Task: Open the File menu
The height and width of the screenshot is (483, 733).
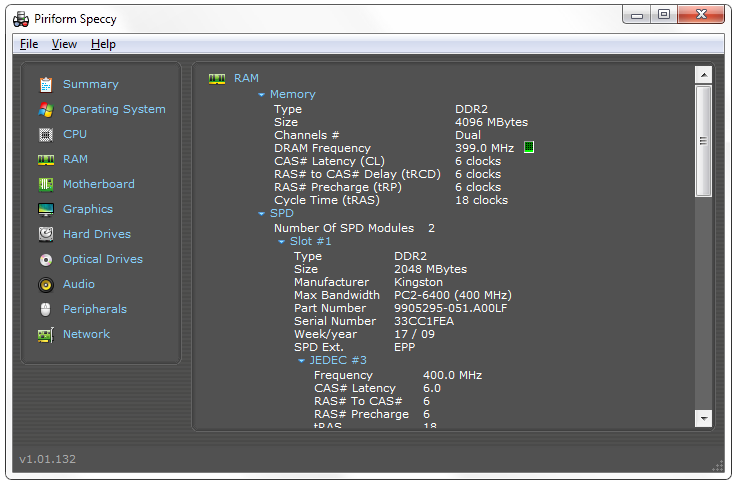Action: pos(29,44)
